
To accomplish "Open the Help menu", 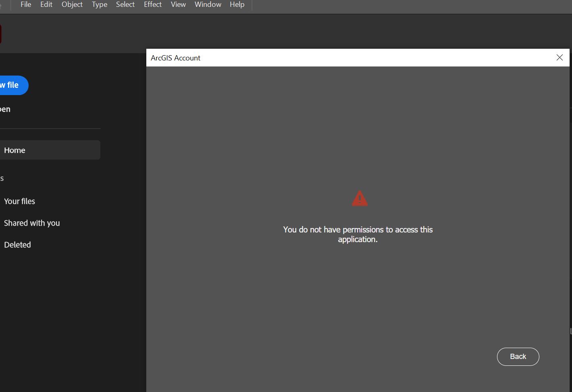I will tap(237, 4).
